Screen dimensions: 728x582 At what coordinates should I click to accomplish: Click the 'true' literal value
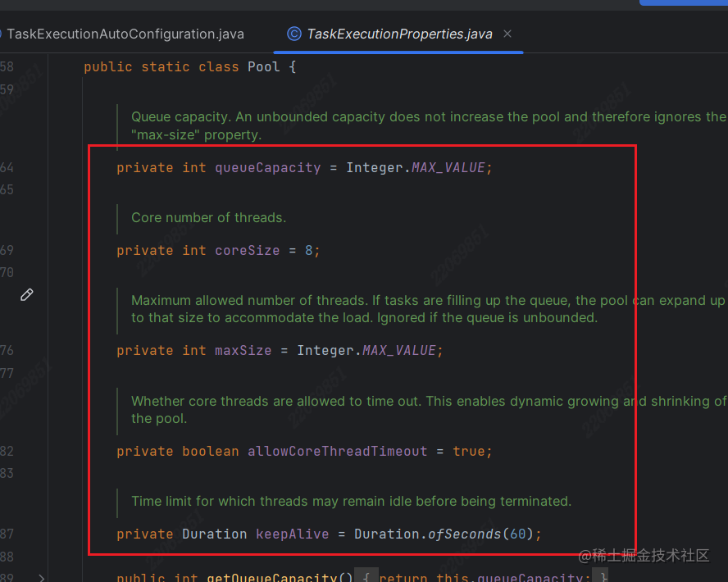click(x=470, y=452)
